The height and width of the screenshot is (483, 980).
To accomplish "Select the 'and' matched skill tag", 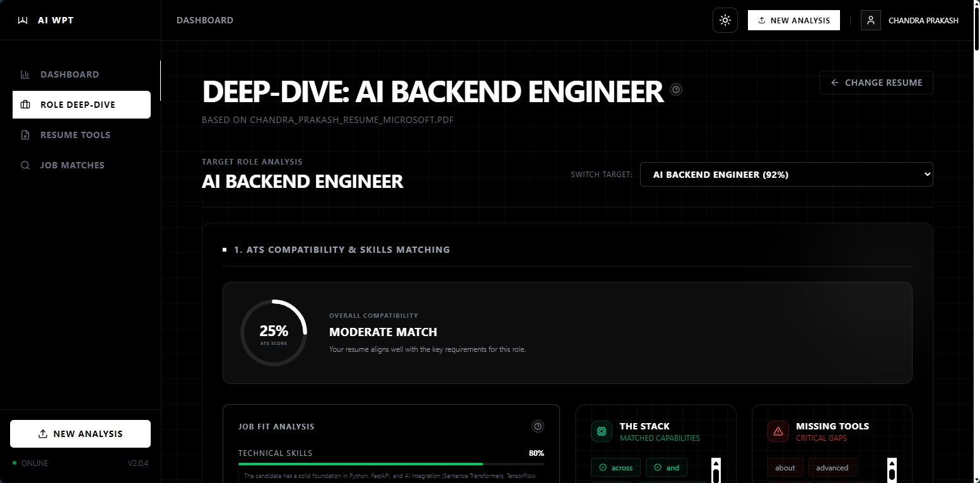I will (667, 467).
